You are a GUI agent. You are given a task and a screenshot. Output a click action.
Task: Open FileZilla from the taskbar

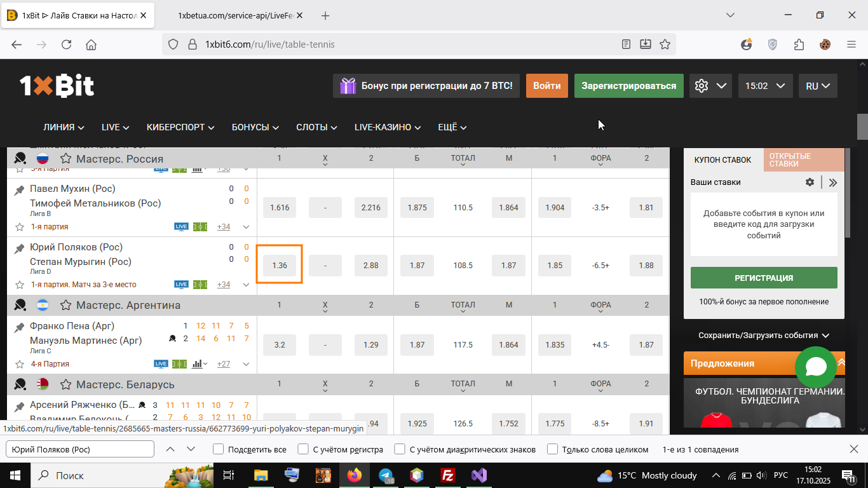pyautogui.click(x=448, y=475)
